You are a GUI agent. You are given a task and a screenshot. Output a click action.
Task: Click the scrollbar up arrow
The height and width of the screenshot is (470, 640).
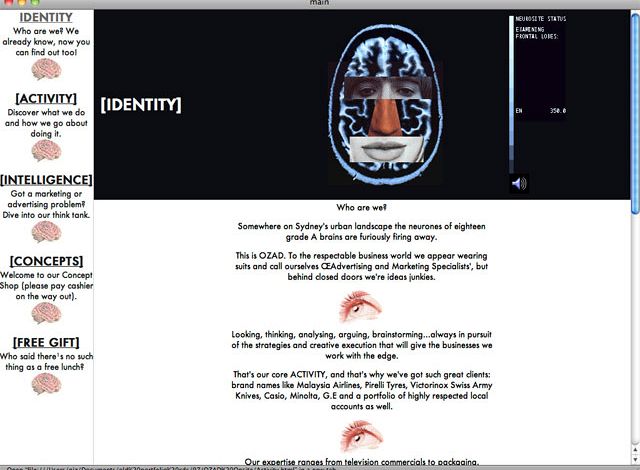coord(635,449)
